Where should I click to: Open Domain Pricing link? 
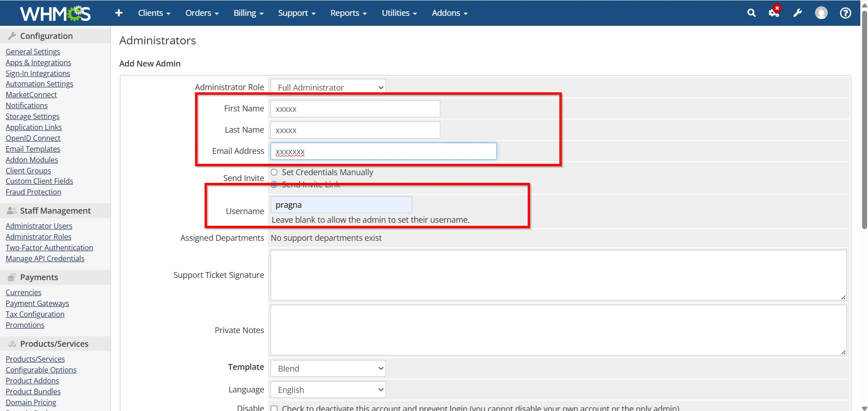[x=31, y=402]
